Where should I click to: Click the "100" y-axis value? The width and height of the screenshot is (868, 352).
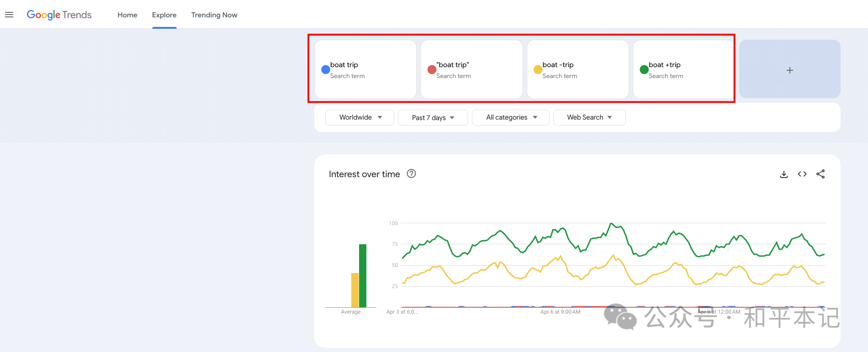[393, 223]
